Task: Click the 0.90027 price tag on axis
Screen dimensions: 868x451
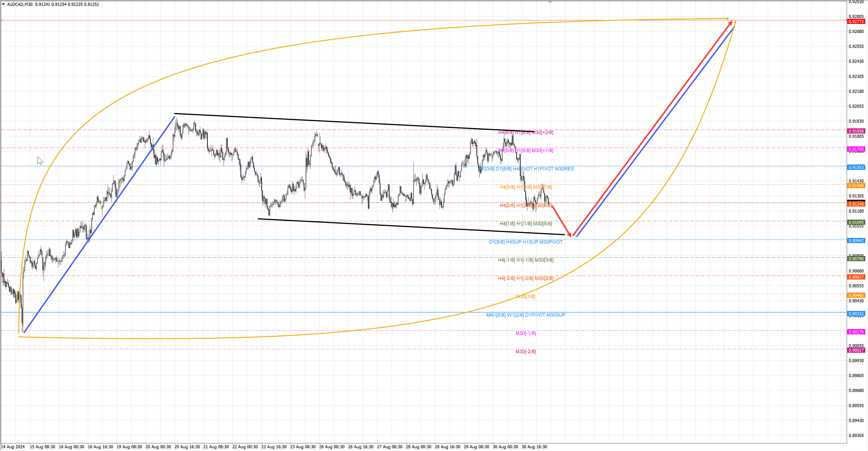Action: [x=856, y=350]
